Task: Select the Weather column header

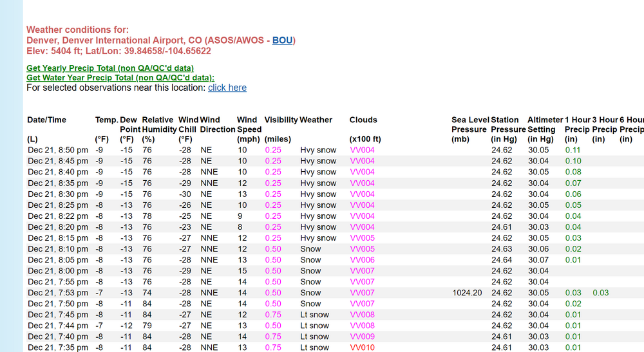Action: click(316, 120)
